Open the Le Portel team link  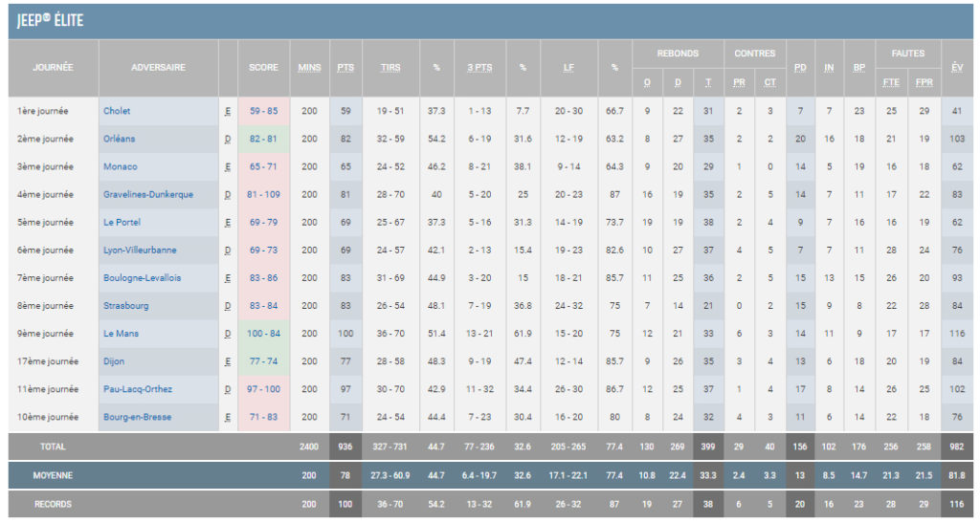pyautogui.click(x=122, y=222)
